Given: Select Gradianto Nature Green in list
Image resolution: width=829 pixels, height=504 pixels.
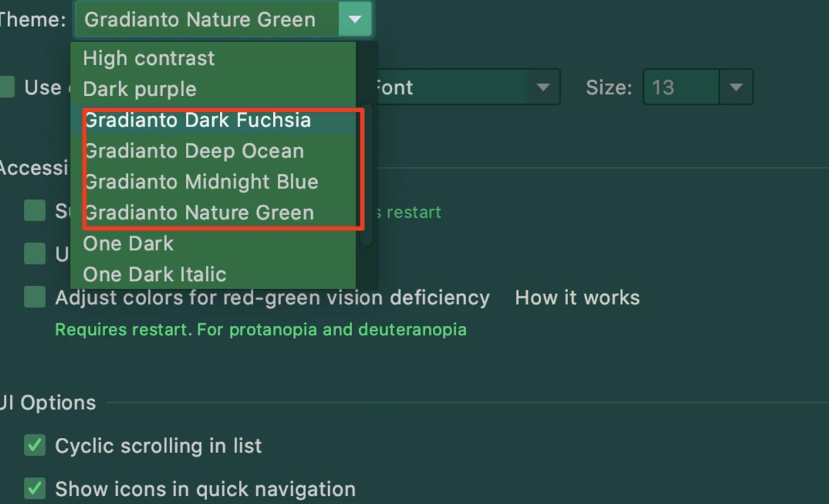Looking at the screenshot, I should pyautogui.click(x=213, y=212).
